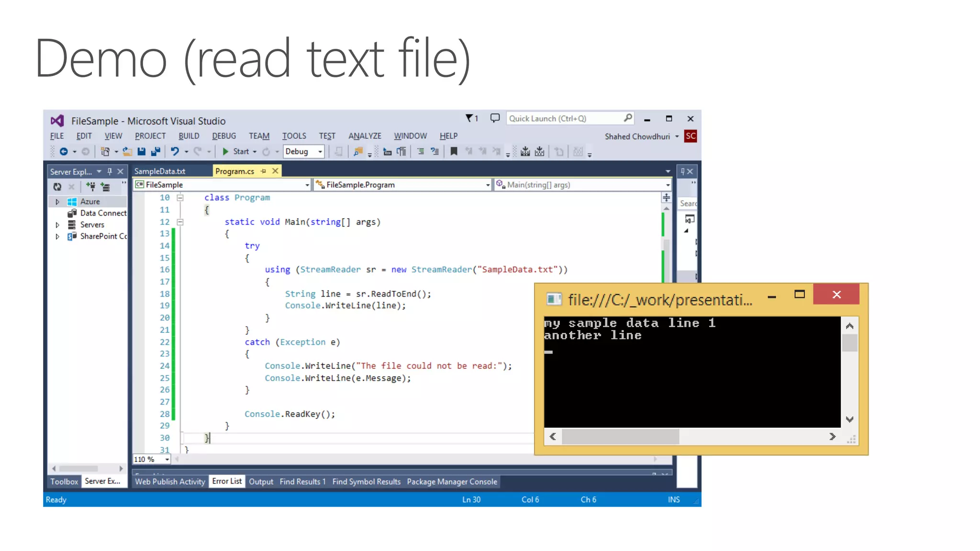980x551 pixels.
Task: Switch to the SampleData.txt tab
Action: tap(160, 171)
